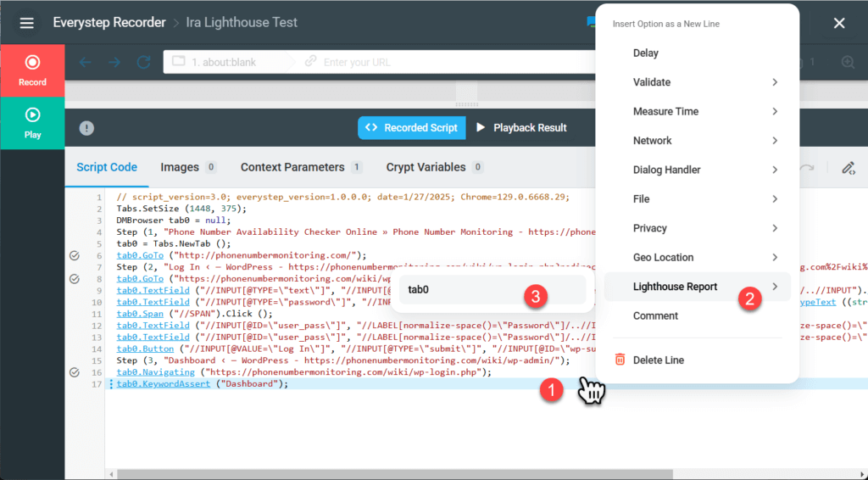
Task: Click the horizontal scrollbar under the script
Action: tap(390, 474)
